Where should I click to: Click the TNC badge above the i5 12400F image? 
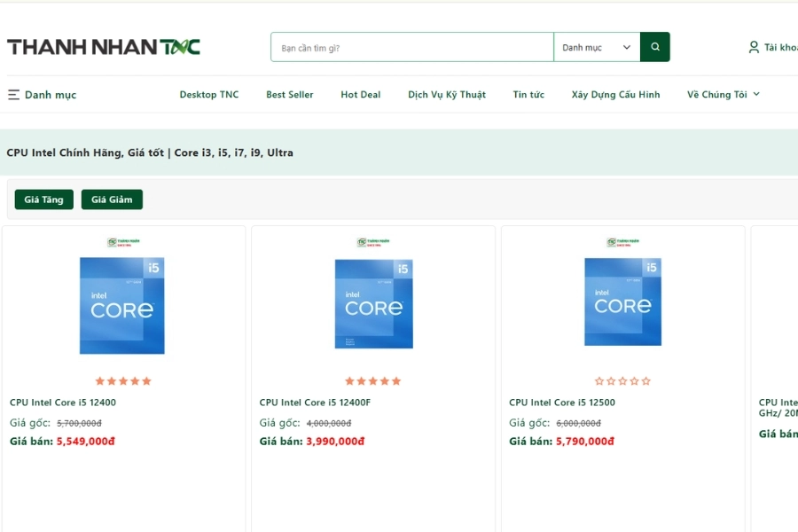point(373,241)
